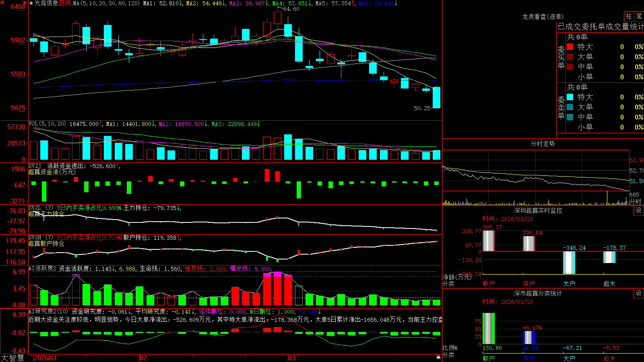Click the red 特大 swatch under 委买单
Screen dimensions: 644x362
(570, 47)
